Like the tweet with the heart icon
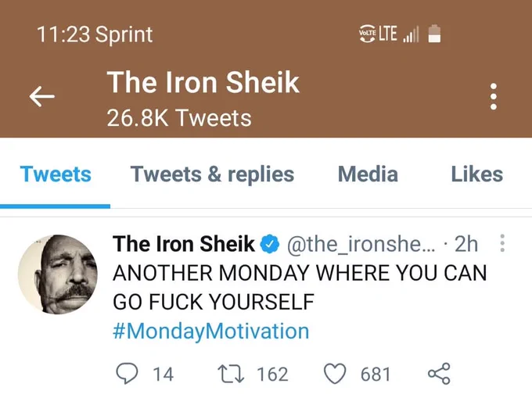Image resolution: width=532 pixels, height=398 pixels. click(335, 373)
